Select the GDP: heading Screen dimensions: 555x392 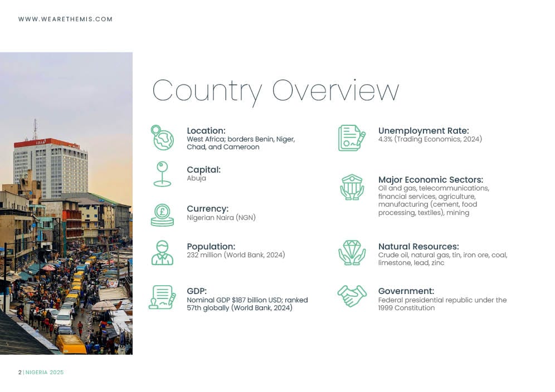197,291
